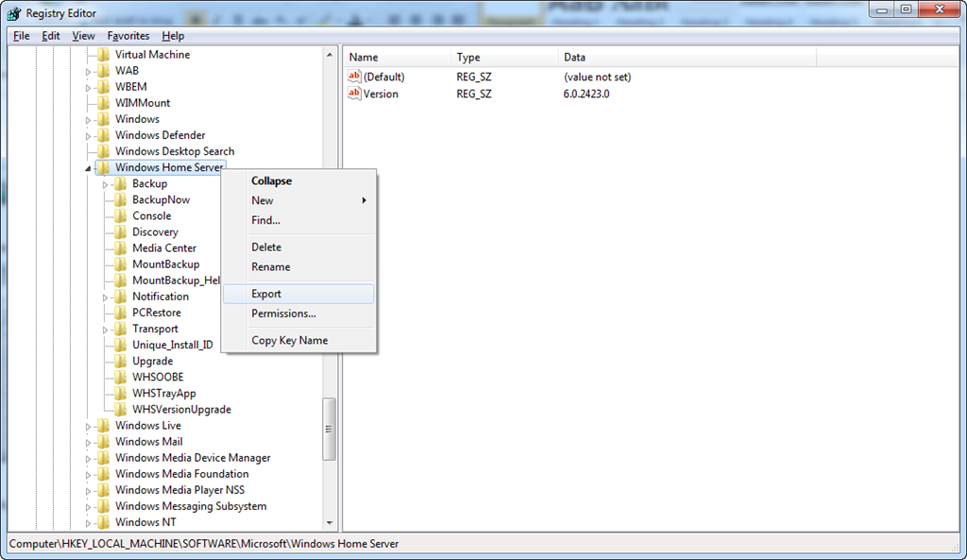Choose Export from the context menu

click(x=298, y=294)
